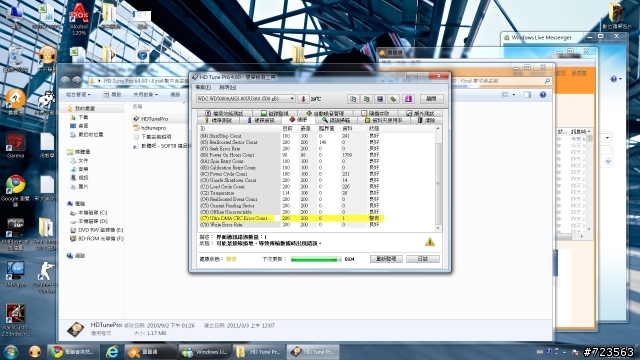Click the Open button in Explorer toolbar

(112, 95)
